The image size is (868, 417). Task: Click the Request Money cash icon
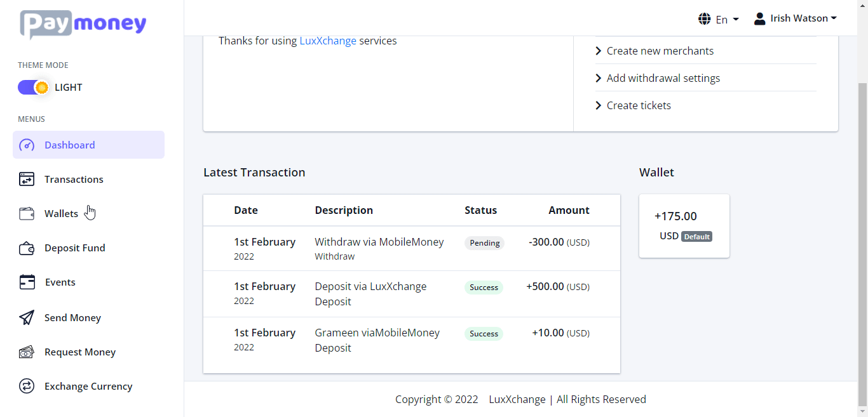pyautogui.click(x=27, y=352)
